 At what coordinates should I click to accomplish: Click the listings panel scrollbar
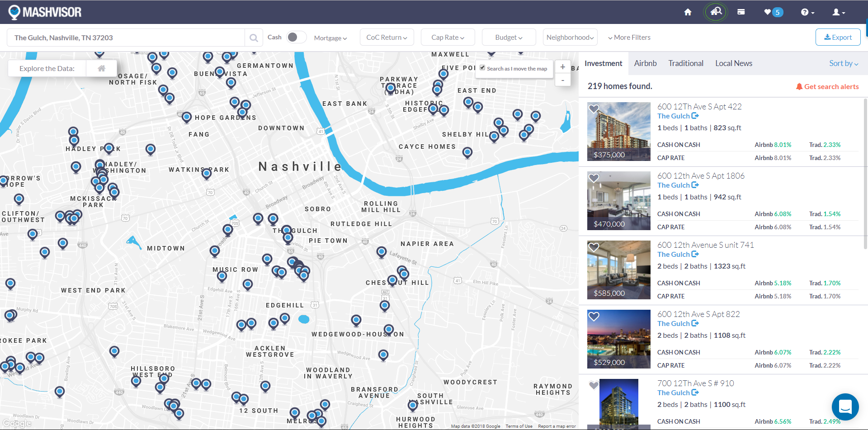coord(865,174)
